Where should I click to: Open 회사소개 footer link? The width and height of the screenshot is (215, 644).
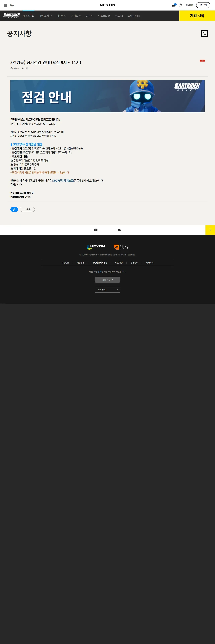pyautogui.click(x=150, y=263)
